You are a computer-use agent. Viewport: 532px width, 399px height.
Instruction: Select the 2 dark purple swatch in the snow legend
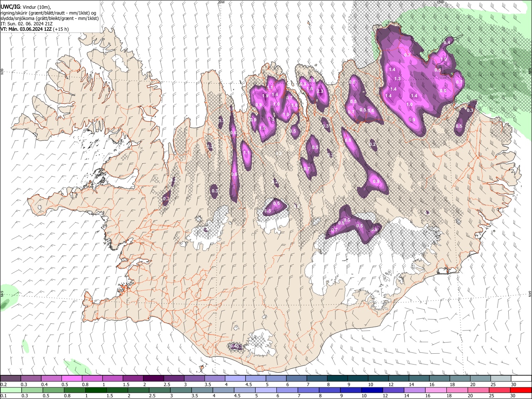coord(153,378)
